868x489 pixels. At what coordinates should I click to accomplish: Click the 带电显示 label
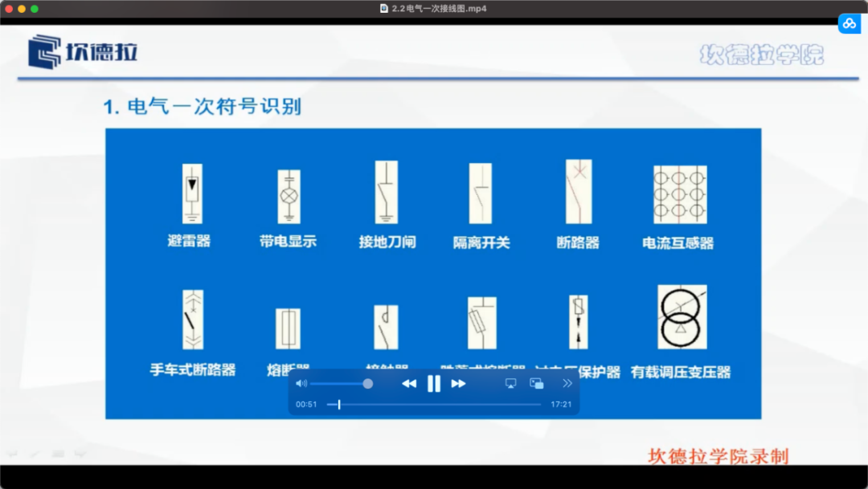288,241
